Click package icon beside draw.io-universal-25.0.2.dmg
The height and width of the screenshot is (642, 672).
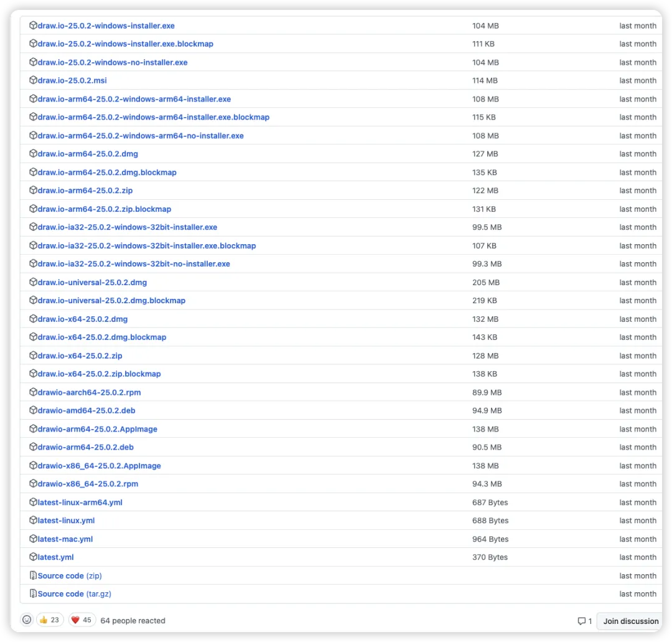click(x=33, y=281)
